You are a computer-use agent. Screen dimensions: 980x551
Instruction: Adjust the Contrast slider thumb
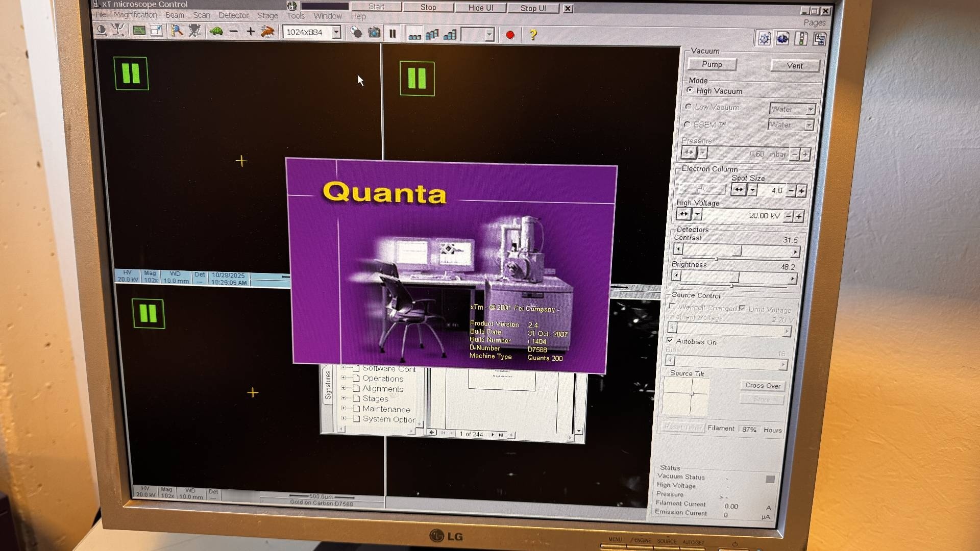click(737, 251)
